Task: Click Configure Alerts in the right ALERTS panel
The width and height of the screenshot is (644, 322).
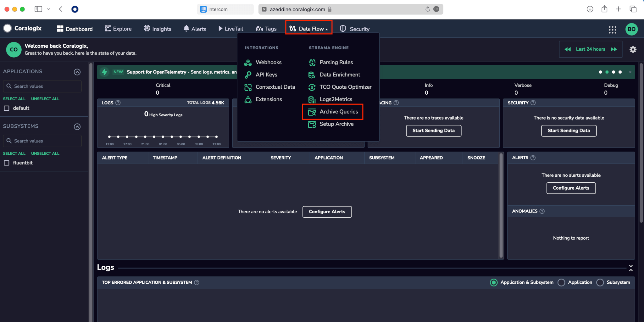Action: (571, 188)
